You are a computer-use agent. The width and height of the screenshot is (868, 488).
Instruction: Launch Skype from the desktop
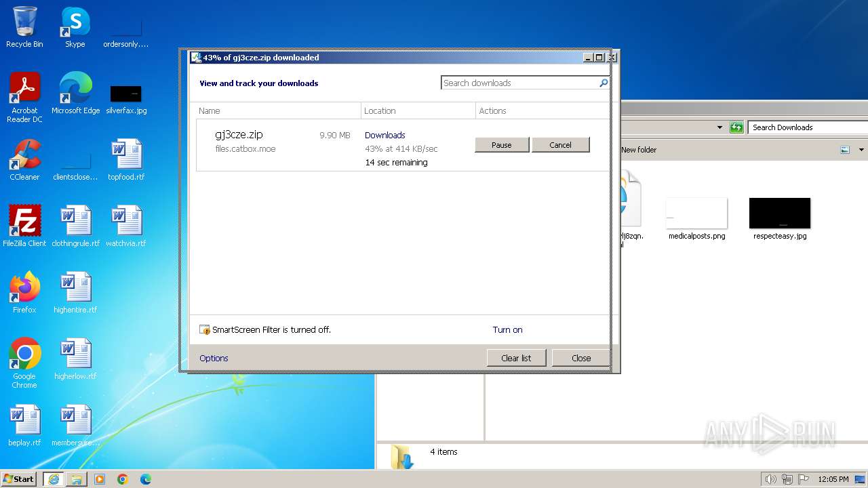[75, 27]
